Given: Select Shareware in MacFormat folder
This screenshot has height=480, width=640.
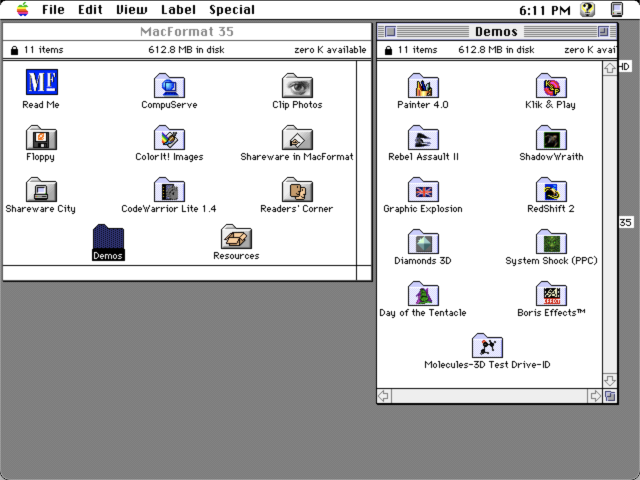Looking at the screenshot, I should point(297,138).
